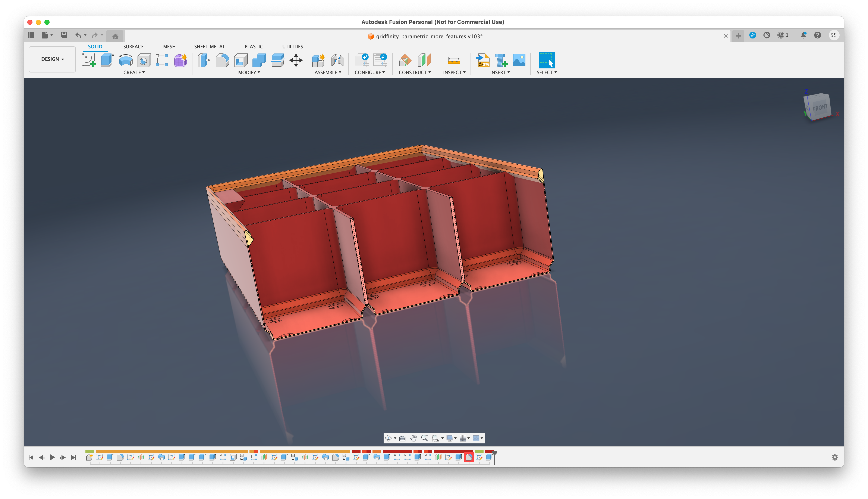Viewport: 868px width, 499px height.
Task: Expand the CONFIGURE menu dropdown
Action: click(x=370, y=72)
